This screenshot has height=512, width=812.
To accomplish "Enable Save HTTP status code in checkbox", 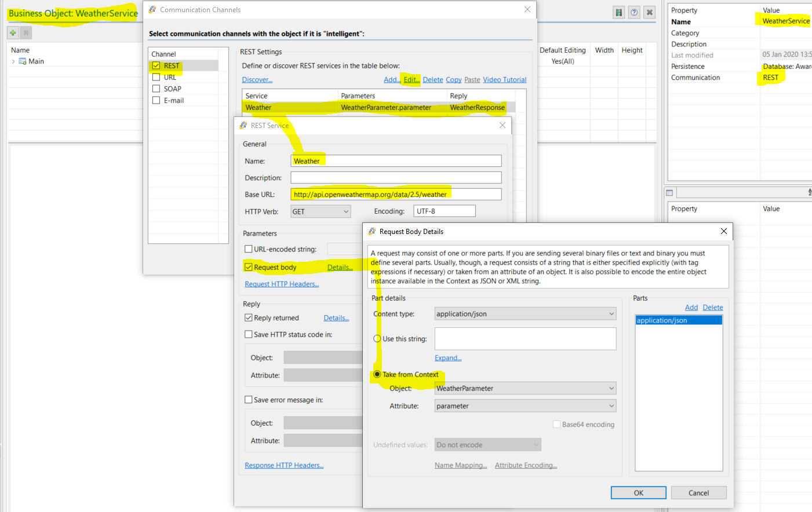I will pos(249,334).
